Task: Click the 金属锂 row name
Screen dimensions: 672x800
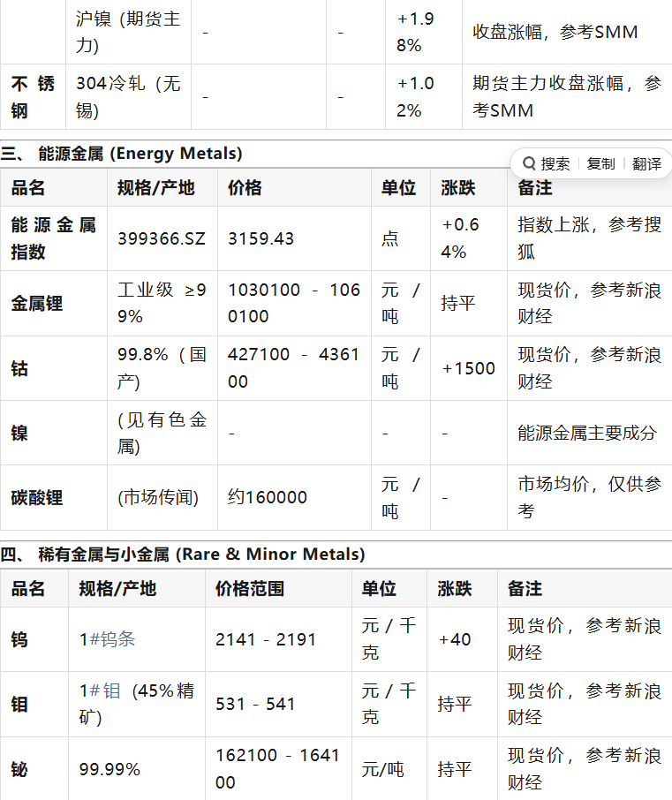Action: [x=37, y=304]
